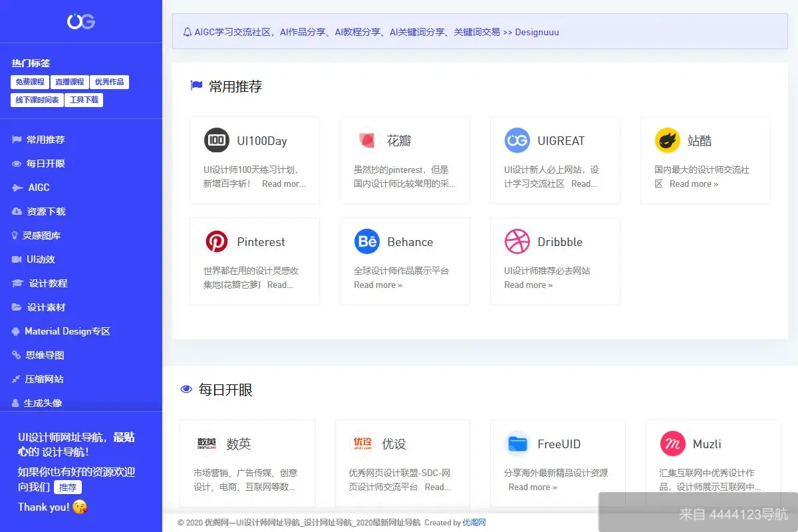The width and height of the screenshot is (798, 532).
Task: Click Read more on the UI100Day card
Action: pos(284,184)
